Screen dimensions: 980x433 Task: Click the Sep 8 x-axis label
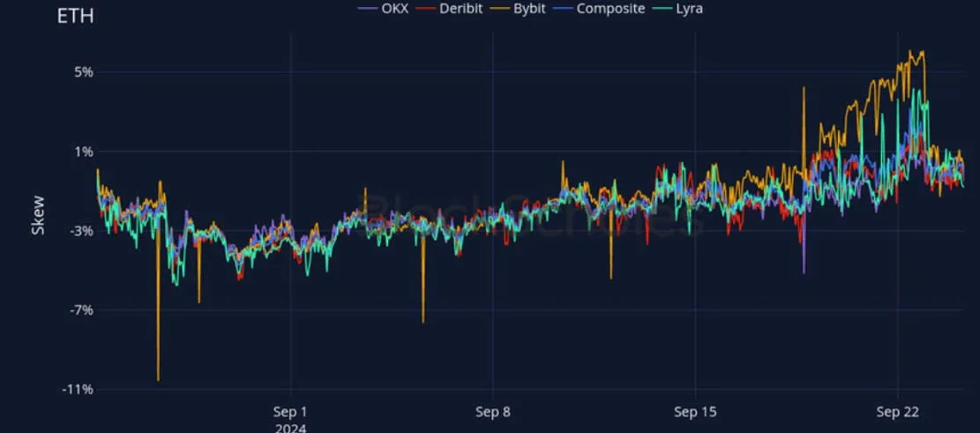tap(493, 413)
